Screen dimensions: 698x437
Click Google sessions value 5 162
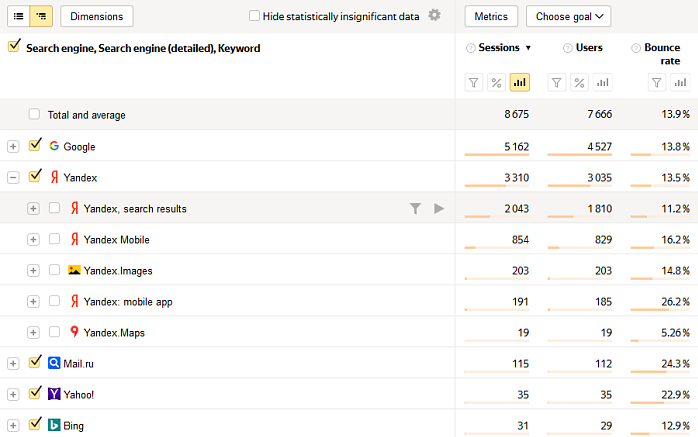click(x=516, y=146)
